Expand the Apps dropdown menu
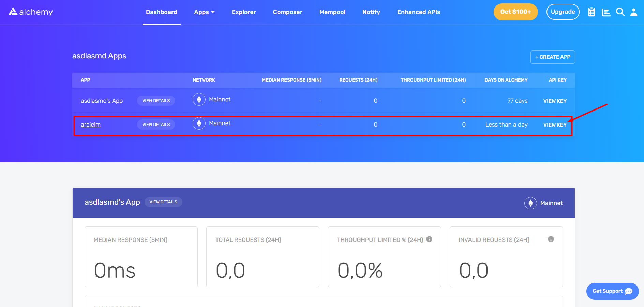The width and height of the screenshot is (644, 307). [205, 12]
